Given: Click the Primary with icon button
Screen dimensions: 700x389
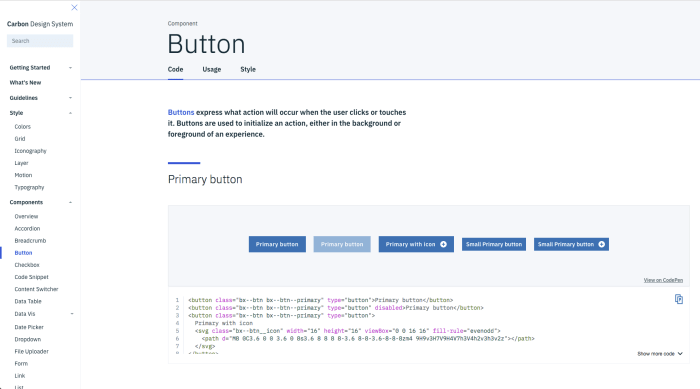Looking at the screenshot, I should click(x=416, y=244).
